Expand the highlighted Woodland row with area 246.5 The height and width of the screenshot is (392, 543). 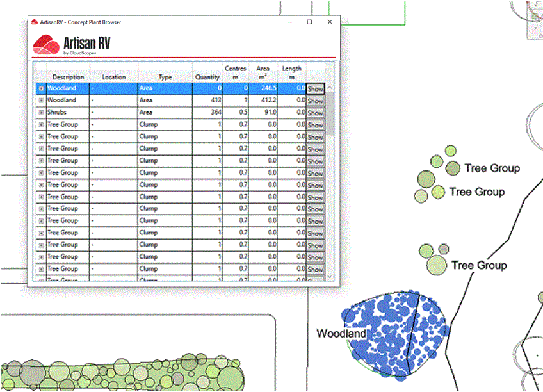(41, 88)
